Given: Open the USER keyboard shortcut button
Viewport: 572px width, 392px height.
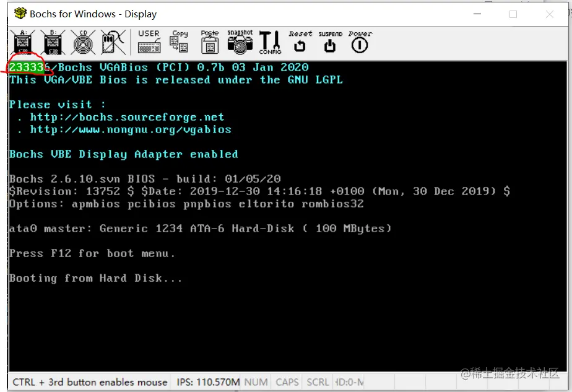Looking at the screenshot, I should pyautogui.click(x=149, y=41).
